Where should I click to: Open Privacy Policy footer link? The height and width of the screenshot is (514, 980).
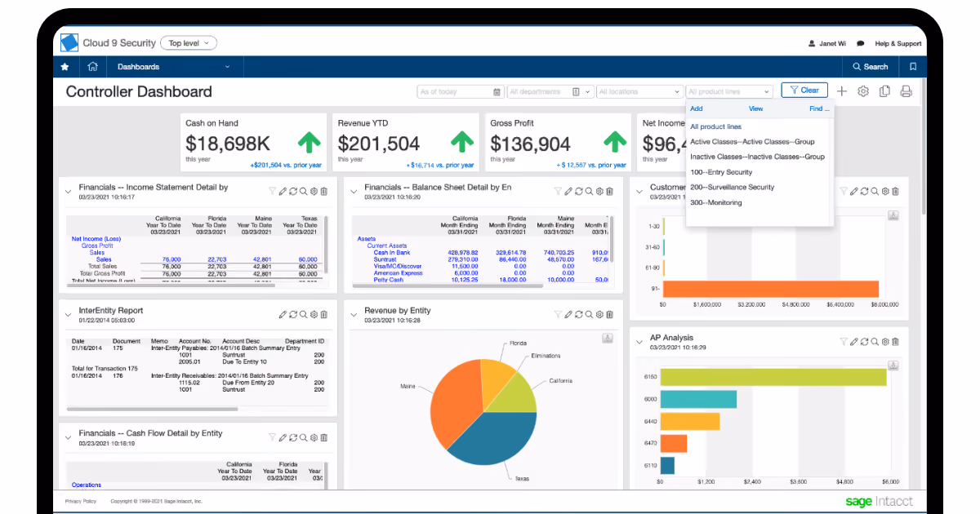click(x=80, y=501)
